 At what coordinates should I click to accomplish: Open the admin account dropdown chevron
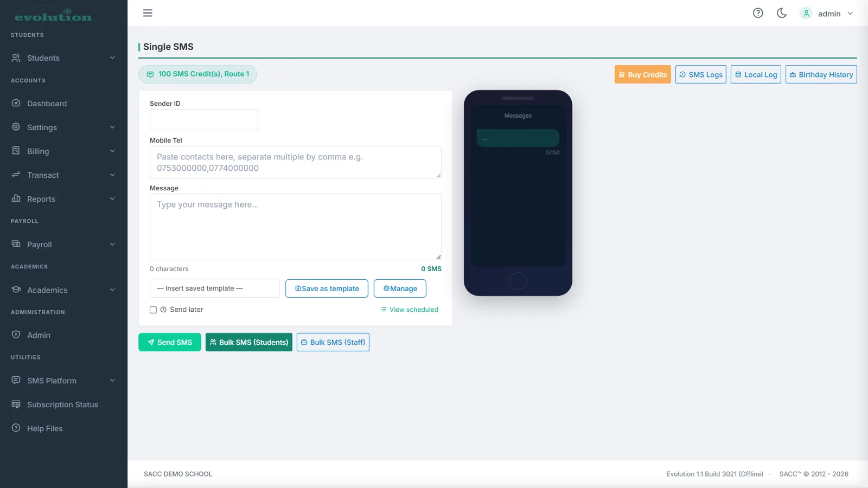(850, 14)
